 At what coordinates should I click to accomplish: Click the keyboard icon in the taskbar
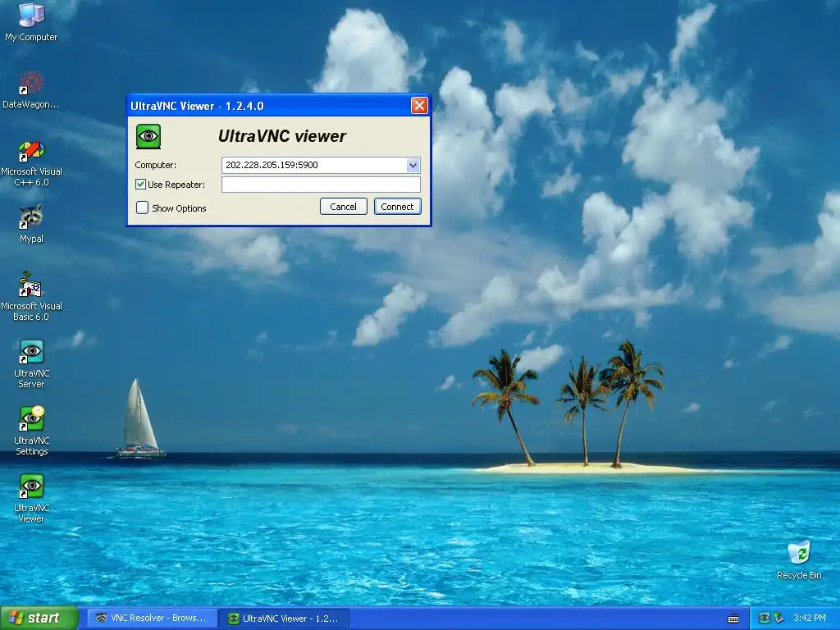[733, 619]
